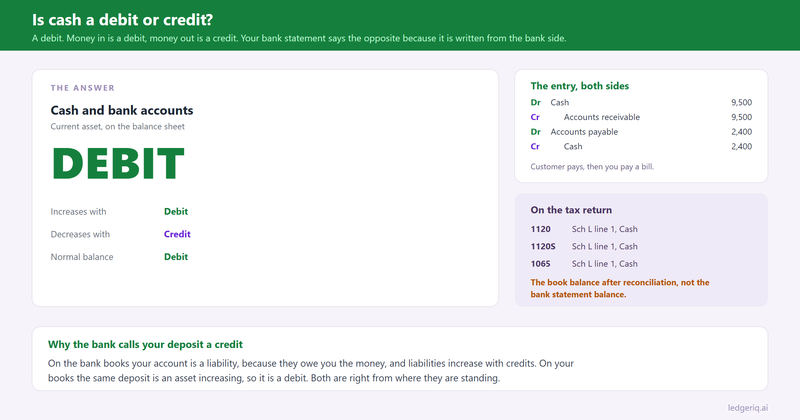
Task: Click the orange reconciliation note
Action: [620, 288]
